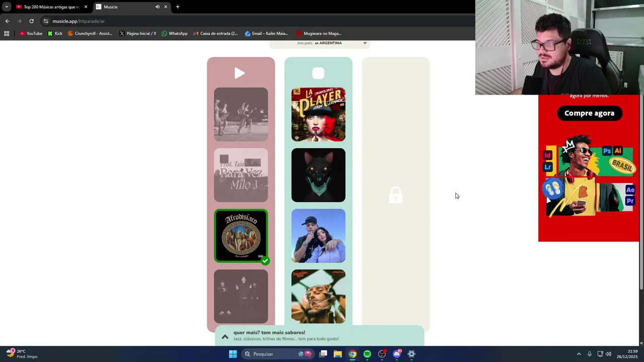Viewport: 644px width, 362px height.
Task: Click the dark group photo album cover
Action: pos(241,297)
